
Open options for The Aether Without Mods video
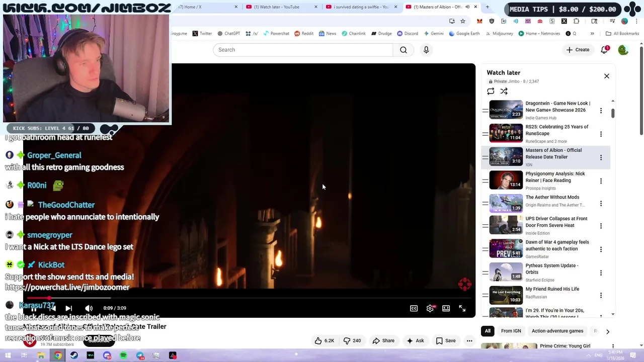[x=601, y=204]
